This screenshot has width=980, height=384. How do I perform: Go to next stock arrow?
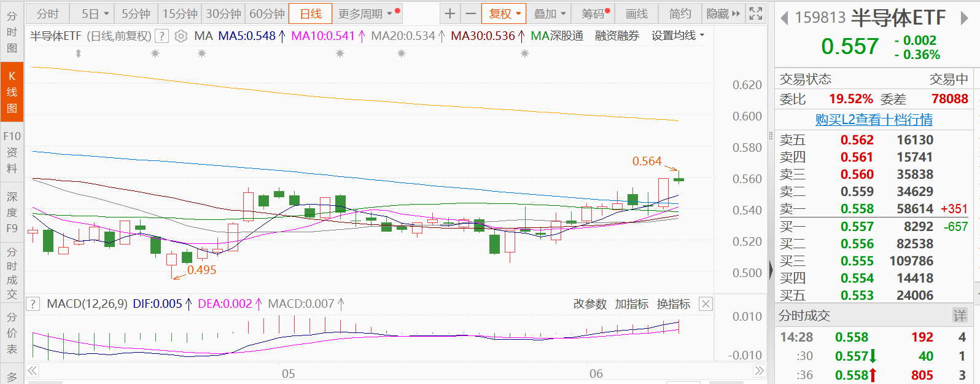[965, 18]
